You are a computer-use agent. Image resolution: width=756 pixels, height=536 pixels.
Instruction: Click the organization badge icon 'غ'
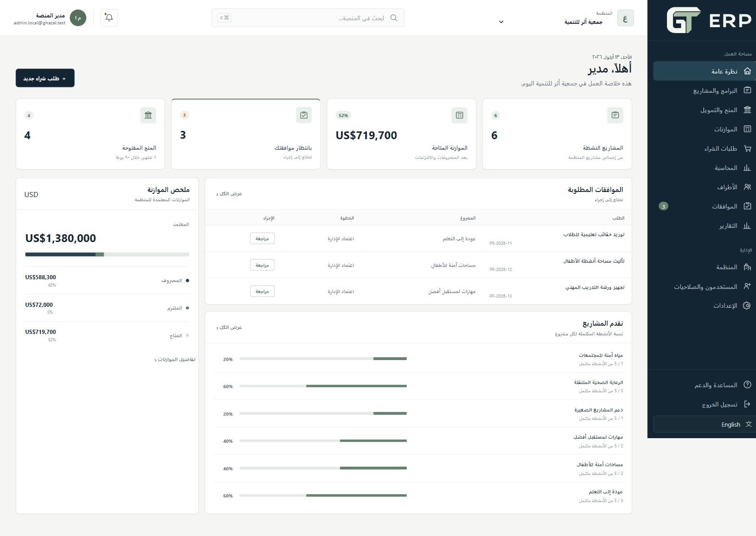[625, 18]
